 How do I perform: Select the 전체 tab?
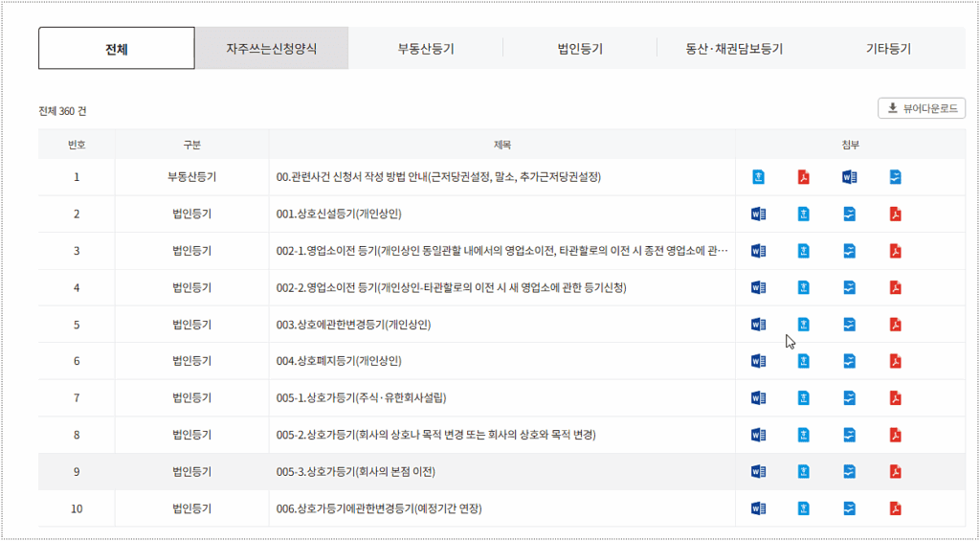[117, 48]
